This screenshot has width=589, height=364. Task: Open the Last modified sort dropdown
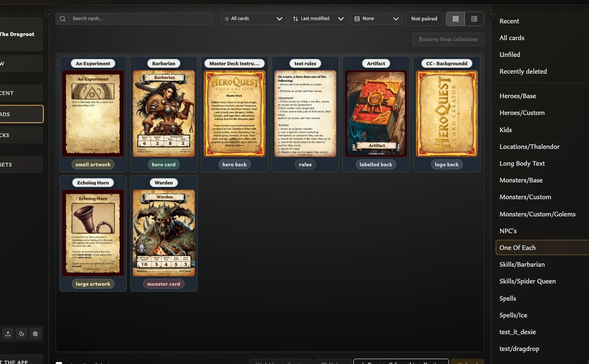pyautogui.click(x=318, y=19)
